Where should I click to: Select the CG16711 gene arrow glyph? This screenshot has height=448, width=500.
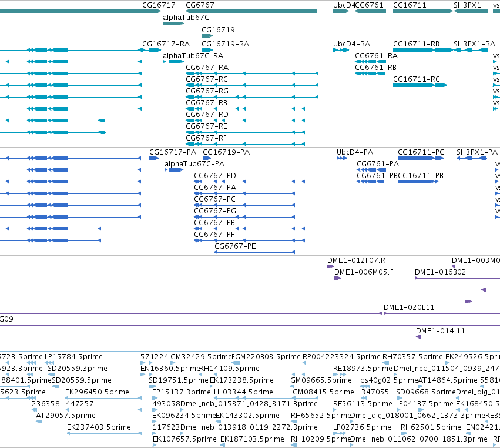[x=423, y=11]
